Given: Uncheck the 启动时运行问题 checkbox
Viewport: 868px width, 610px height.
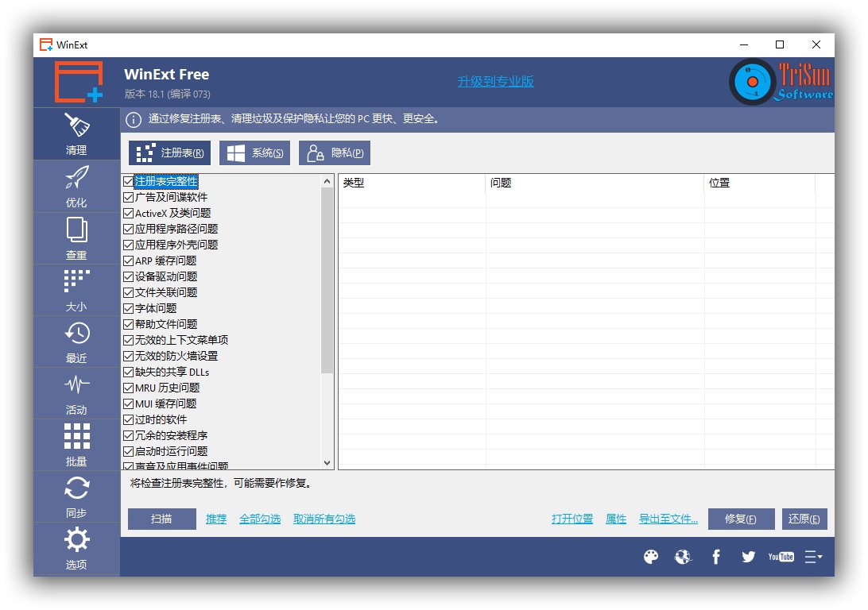Looking at the screenshot, I should (x=129, y=452).
